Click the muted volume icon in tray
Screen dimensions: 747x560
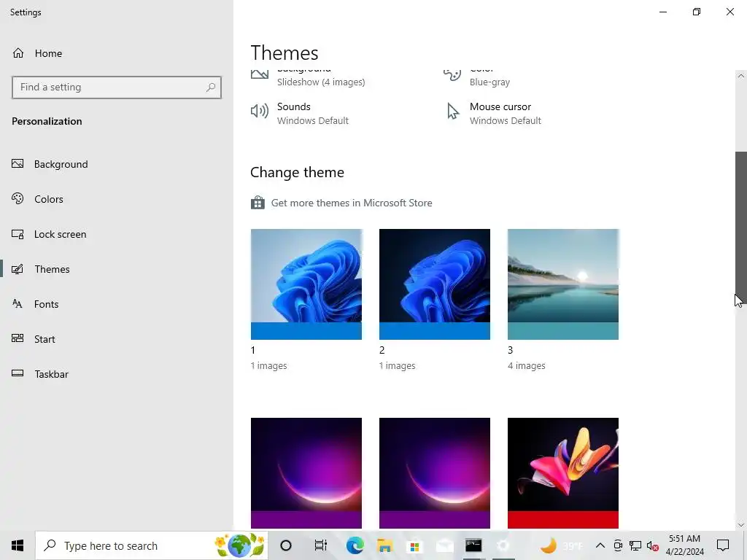point(653,545)
